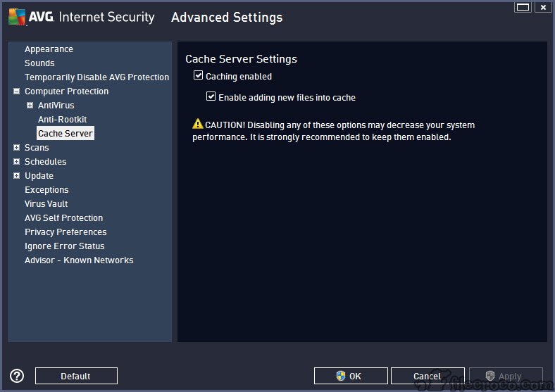Screen dimensions: 555x392
Task: Click the Advanced Settings title text
Action: click(x=227, y=18)
